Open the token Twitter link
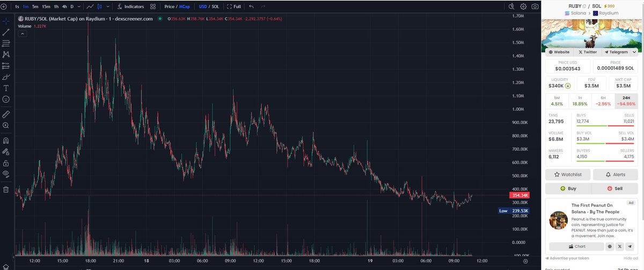The image size is (644, 270). coord(587,52)
